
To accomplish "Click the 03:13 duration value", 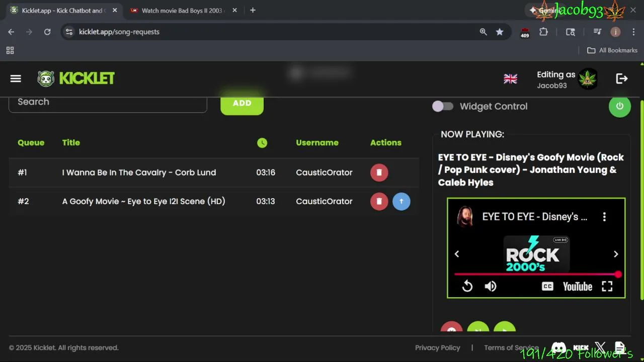I will tap(266, 201).
